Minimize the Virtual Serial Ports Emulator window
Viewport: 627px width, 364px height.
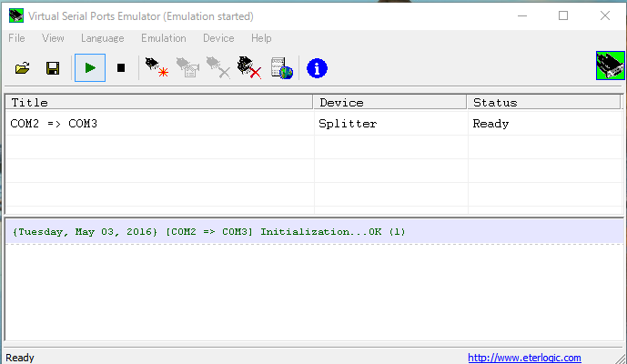coord(522,16)
